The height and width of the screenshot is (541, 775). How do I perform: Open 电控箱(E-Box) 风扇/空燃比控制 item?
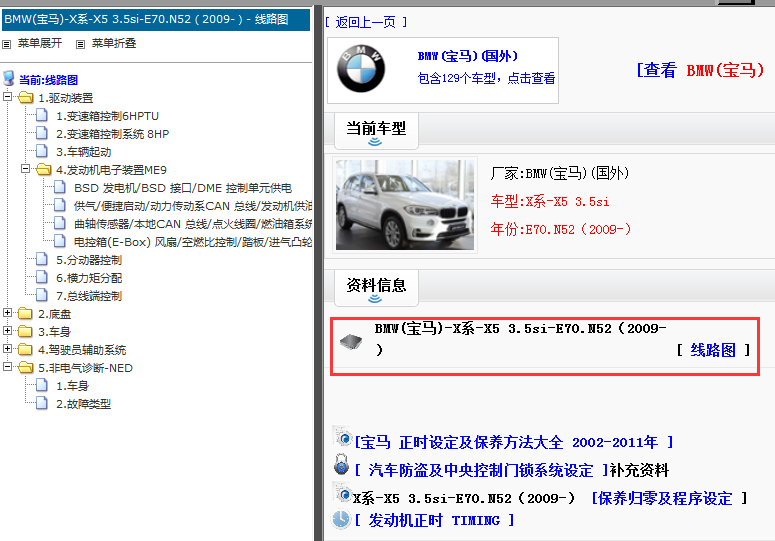193,242
